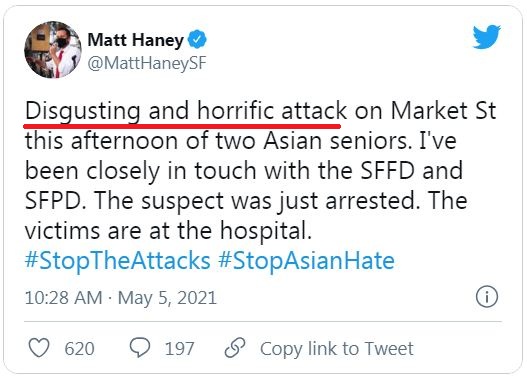
Task: Open the tweet info circle icon
Action: pyautogui.click(x=487, y=297)
